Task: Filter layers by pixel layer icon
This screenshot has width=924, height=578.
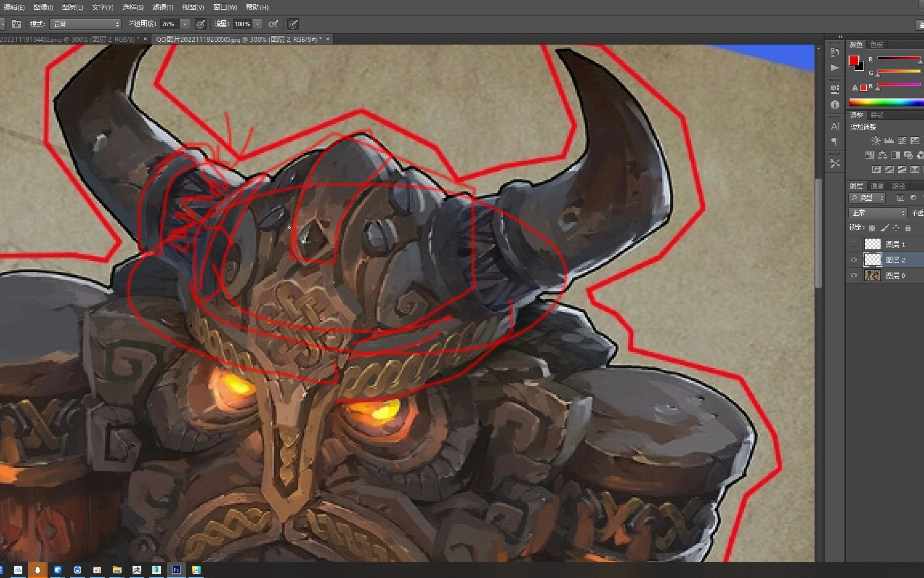Action: (x=901, y=198)
